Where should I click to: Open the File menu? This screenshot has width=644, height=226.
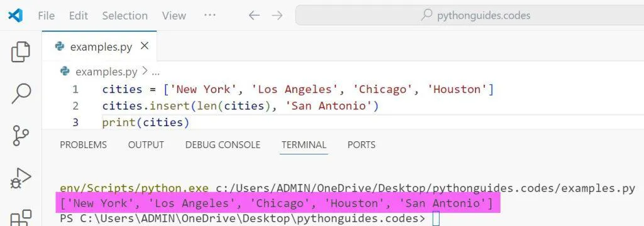tap(46, 16)
